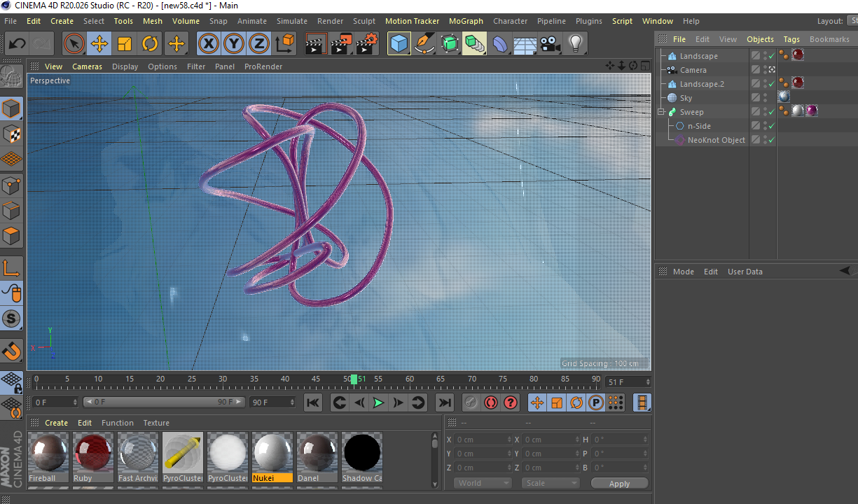
Task: Go to end of animation
Action: coord(444,402)
